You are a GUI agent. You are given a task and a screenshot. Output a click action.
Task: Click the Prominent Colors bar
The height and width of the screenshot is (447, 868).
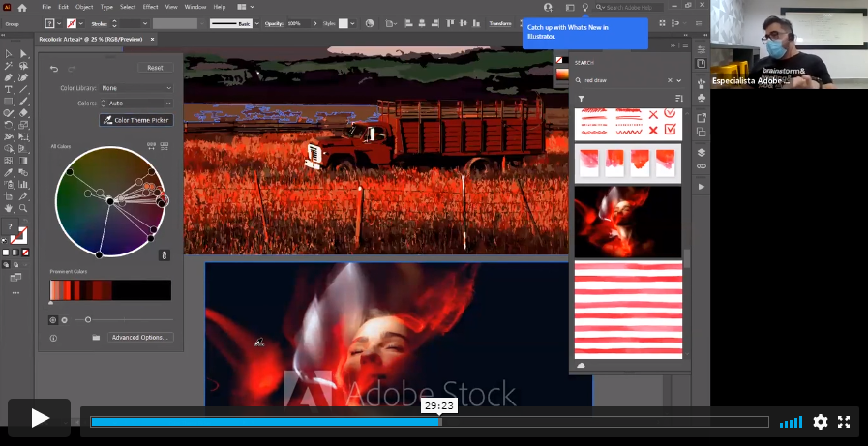click(x=110, y=290)
